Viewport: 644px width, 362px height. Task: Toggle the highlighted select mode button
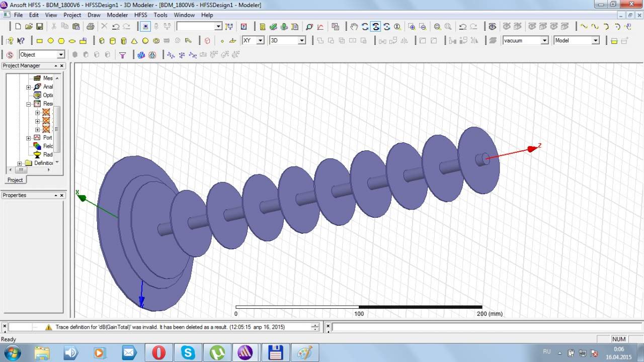[145, 27]
